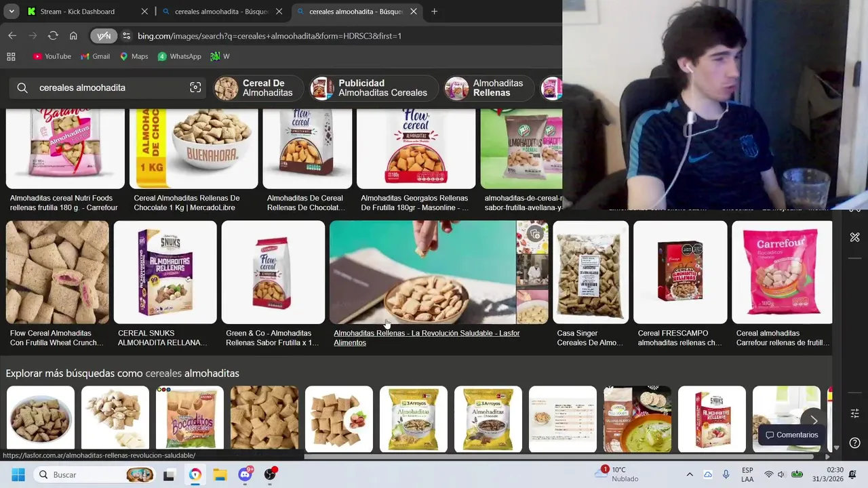868x488 pixels.
Task: Click save-to-collection icon on Lasfor image
Action: [x=535, y=235]
